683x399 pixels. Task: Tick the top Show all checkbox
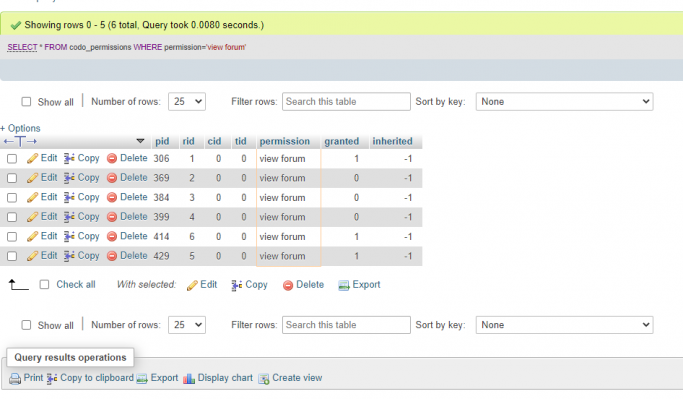click(26, 101)
